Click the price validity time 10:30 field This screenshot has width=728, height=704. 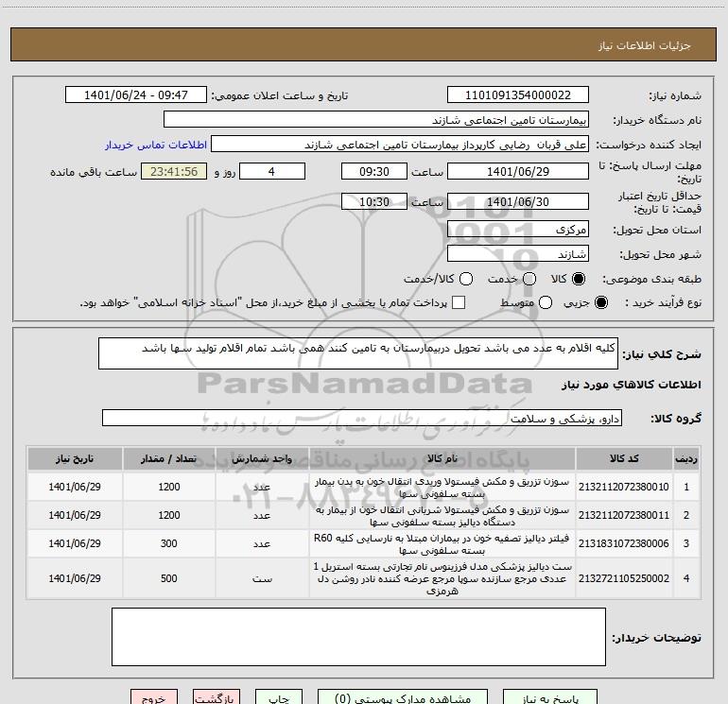pyautogui.click(x=374, y=201)
